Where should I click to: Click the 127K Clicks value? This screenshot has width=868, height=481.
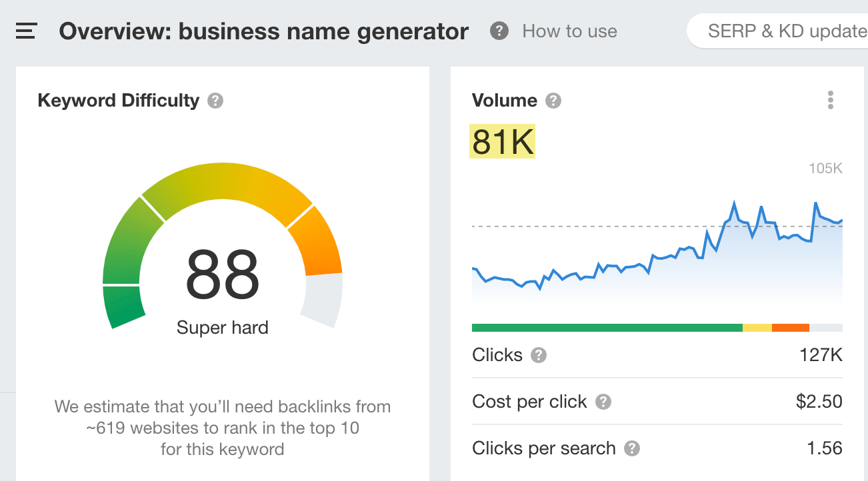click(822, 355)
